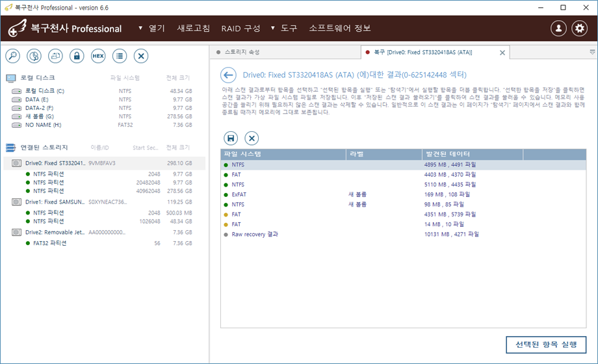
Task: Open the 열기 dropdown menu
Action: (151, 28)
